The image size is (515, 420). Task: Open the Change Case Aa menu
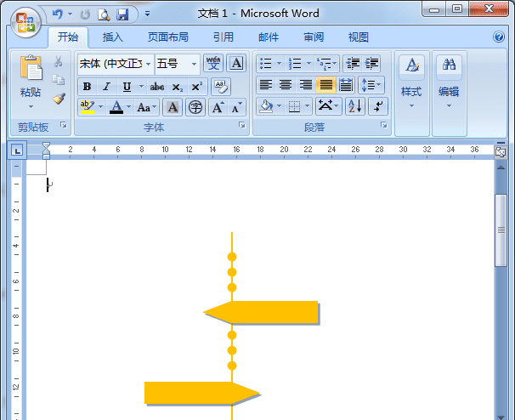(146, 107)
